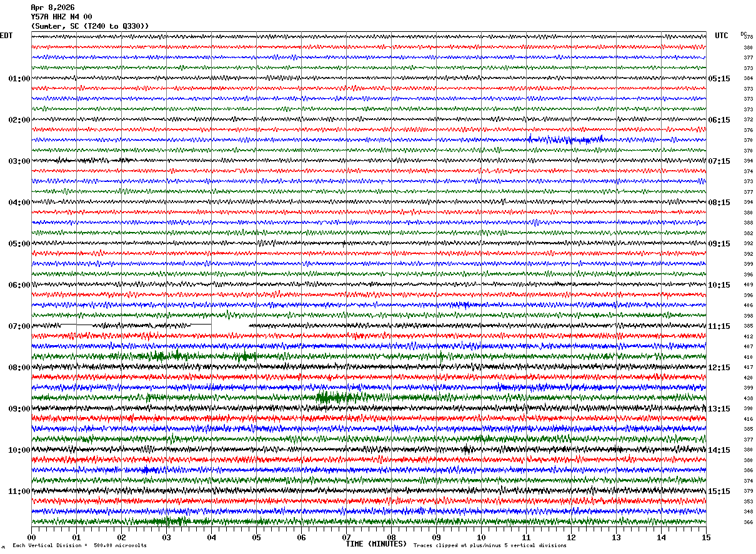Viewport: 756px width, 554px height.
Task: Click the Each Vertical Division scale note
Action: pos(79,546)
